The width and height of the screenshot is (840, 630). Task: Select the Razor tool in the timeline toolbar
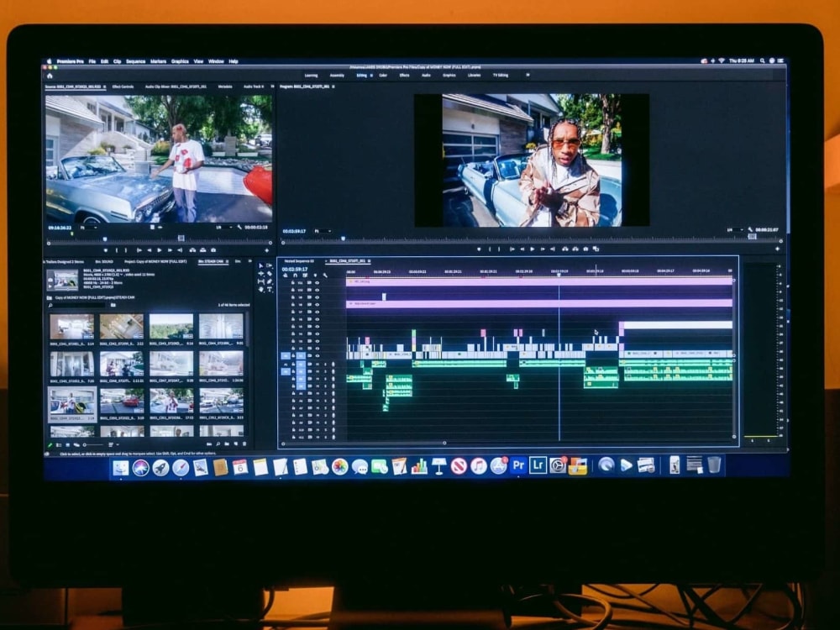[x=268, y=273]
